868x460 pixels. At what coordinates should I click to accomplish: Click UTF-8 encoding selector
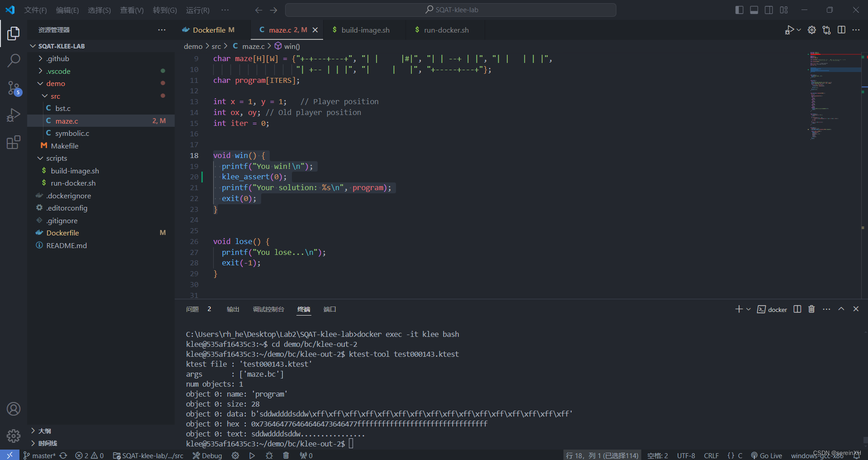coord(686,455)
